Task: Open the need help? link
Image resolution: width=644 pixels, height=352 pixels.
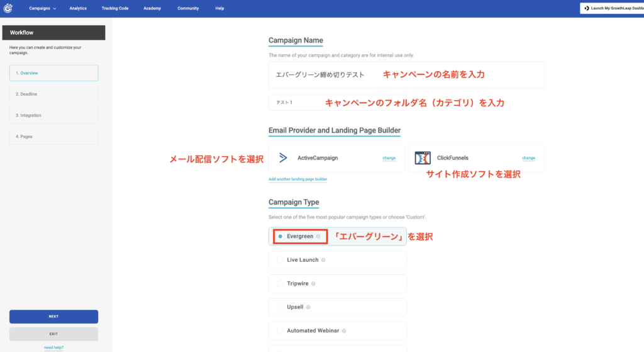Action: click(54, 348)
